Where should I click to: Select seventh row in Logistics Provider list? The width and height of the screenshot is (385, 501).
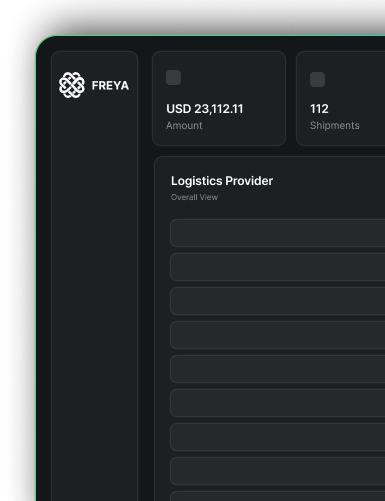tap(277, 437)
